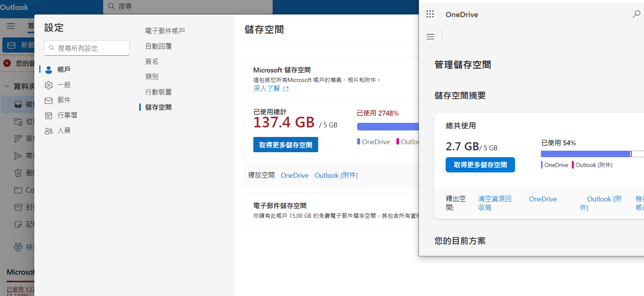This screenshot has width=644, height=296.
Task: Open the 簽名 signature settings page
Action: point(151,61)
